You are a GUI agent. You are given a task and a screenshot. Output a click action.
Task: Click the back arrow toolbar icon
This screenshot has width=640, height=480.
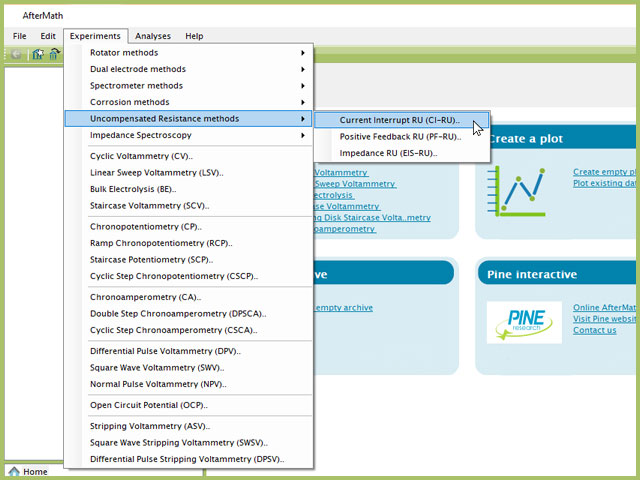click(16, 54)
